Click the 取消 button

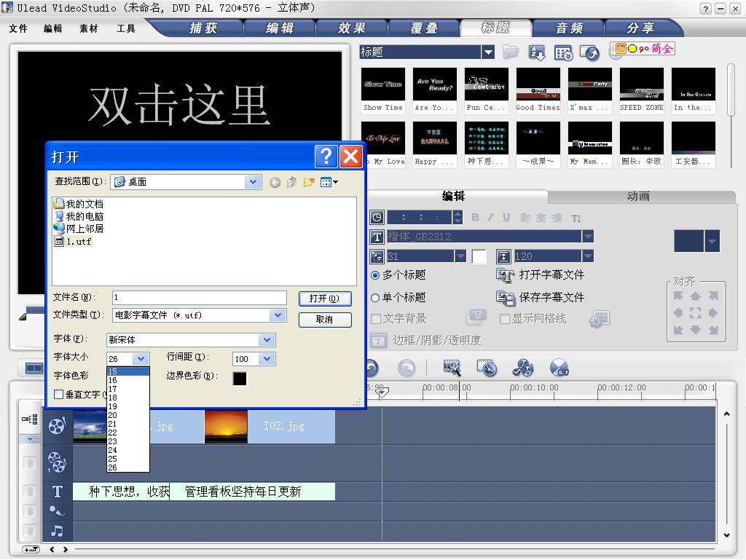324,320
